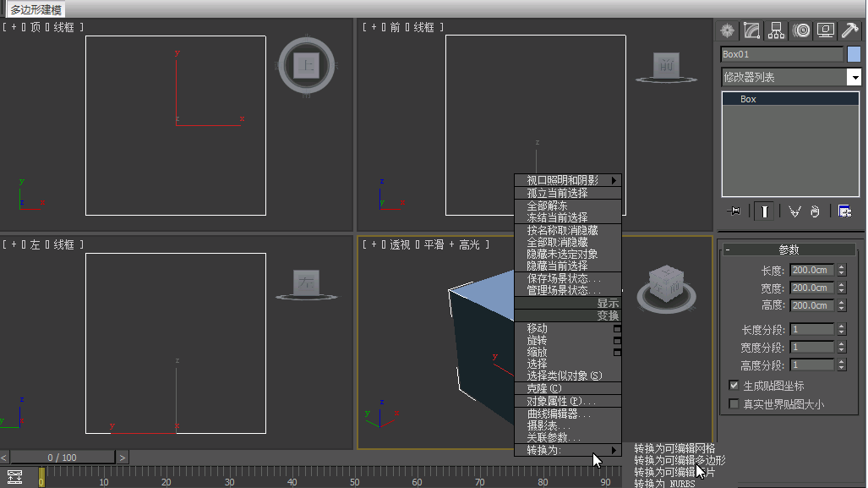Open the Display command panel tab

click(x=826, y=30)
